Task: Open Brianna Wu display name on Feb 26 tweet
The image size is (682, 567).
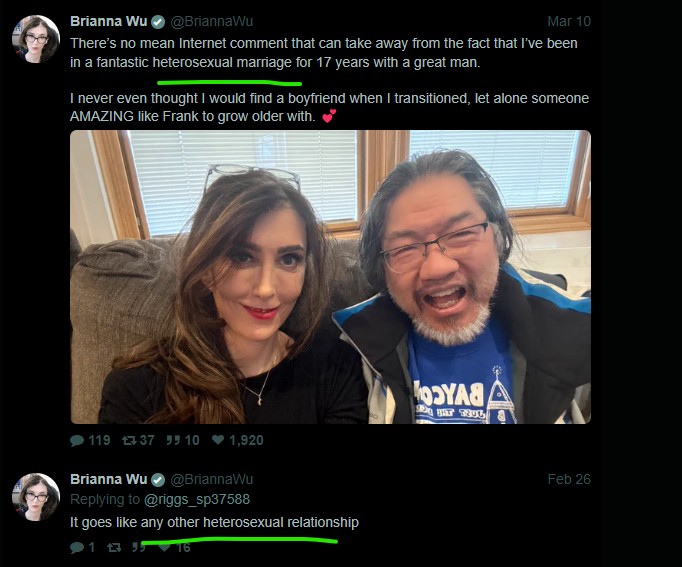Action: click(x=109, y=479)
